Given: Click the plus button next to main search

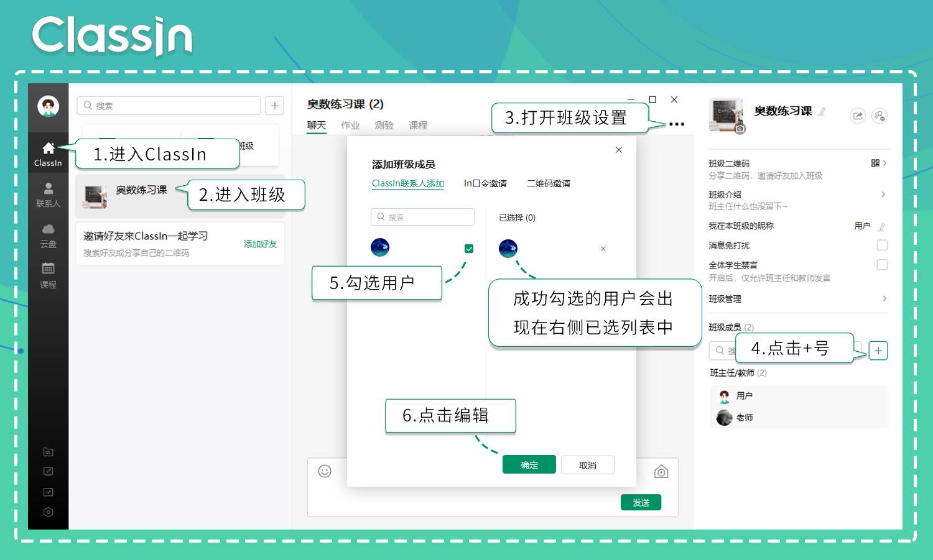Looking at the screenshot, I should pos(274,106).
